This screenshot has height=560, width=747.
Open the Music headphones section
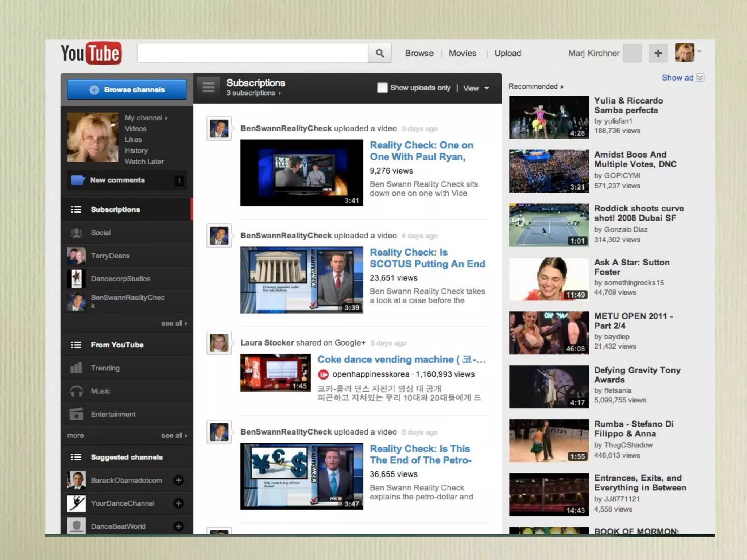[x=100, y=391]
